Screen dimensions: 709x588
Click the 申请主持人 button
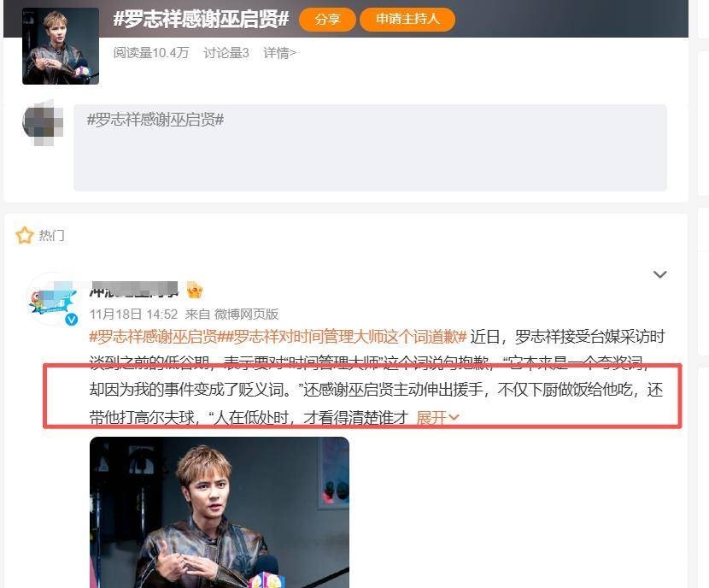coord(407,20)
